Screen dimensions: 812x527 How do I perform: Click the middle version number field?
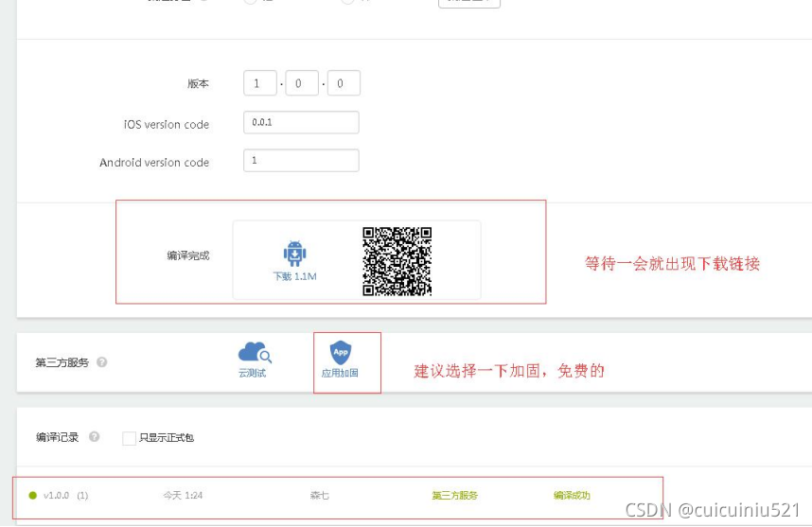click(302, 83)
